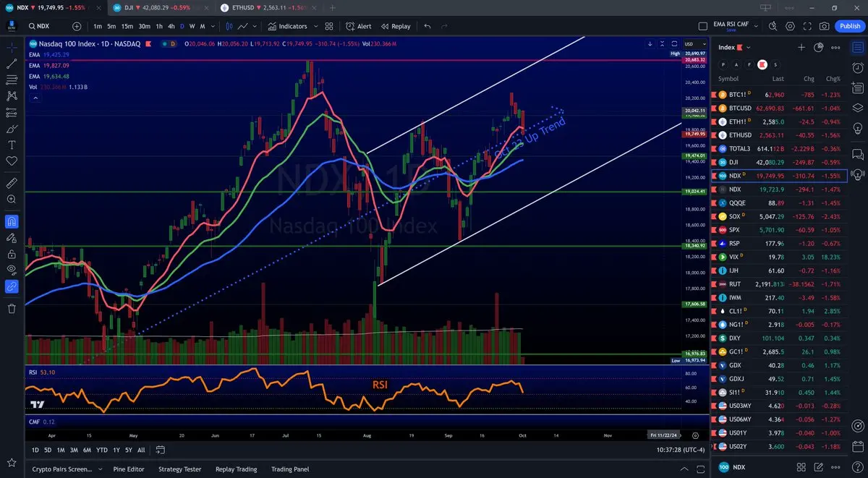Toggle lock all drawing tools
The image size is (868, 478).
click(12, 254)
